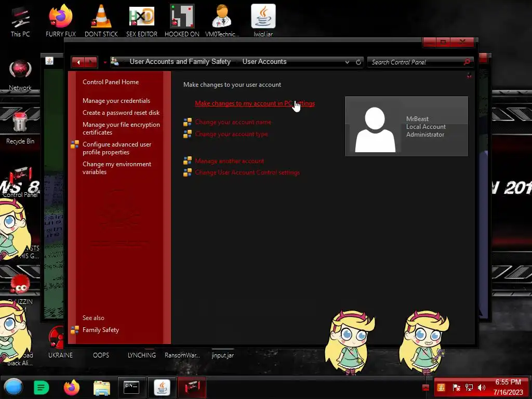Open Change my environment variables
Screen dimensions: 532x399
coord(117,168)
